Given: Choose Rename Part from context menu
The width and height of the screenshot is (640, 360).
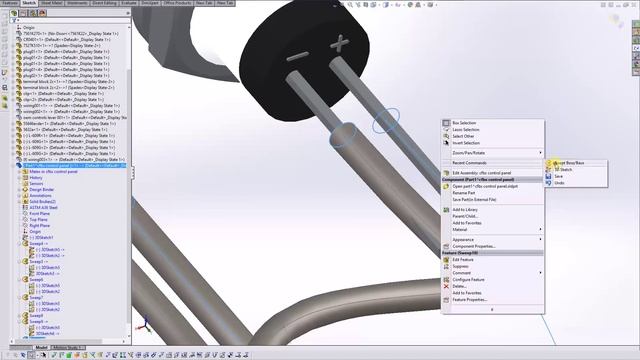Looking at the screenshot, I should pos(464,193).
